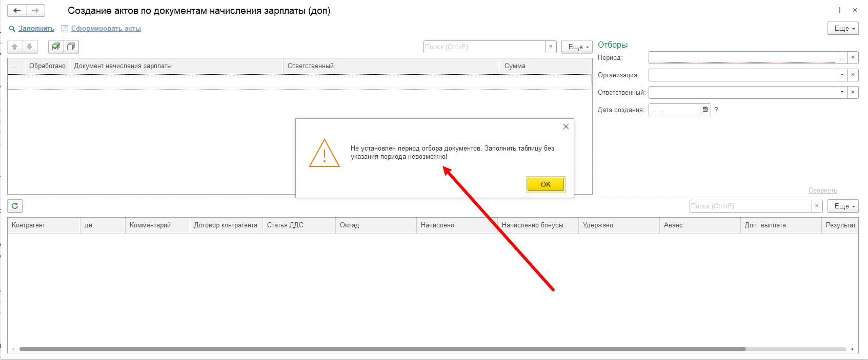This screenshot has height=360, width=868.
Task: Click the left arrow of the horizontal scrollbar
Action: (x=13, y=349)
